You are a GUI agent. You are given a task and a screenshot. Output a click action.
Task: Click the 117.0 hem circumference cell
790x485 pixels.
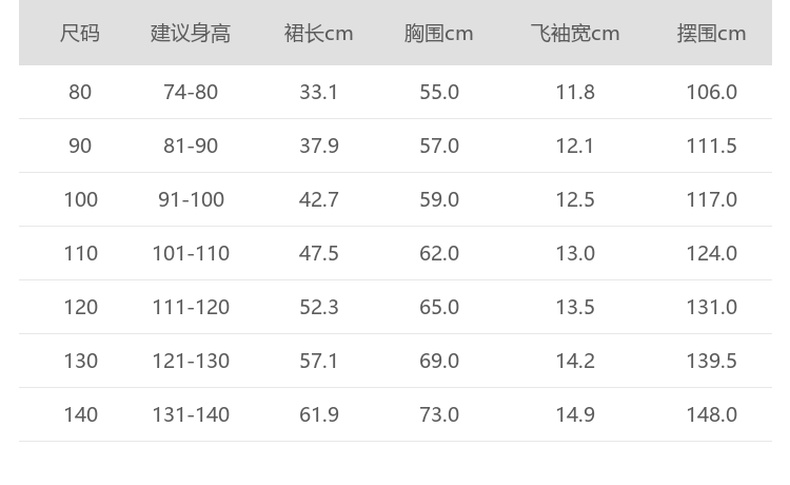[711, 200]
